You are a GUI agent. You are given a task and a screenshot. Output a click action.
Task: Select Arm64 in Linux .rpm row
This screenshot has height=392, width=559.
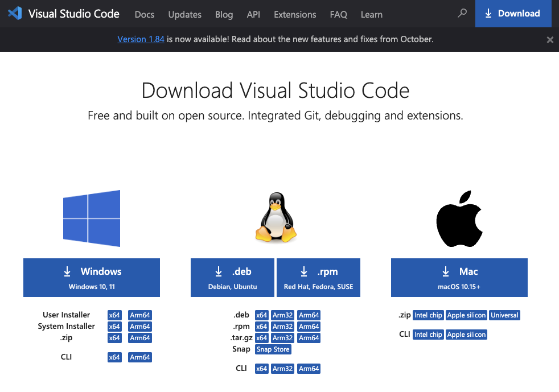tap(309, 327)
